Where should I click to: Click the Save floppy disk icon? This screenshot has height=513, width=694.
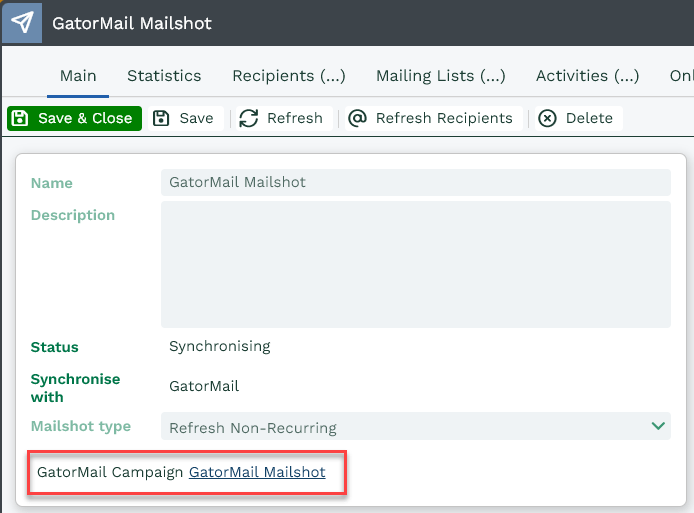(x=162, y=118)
